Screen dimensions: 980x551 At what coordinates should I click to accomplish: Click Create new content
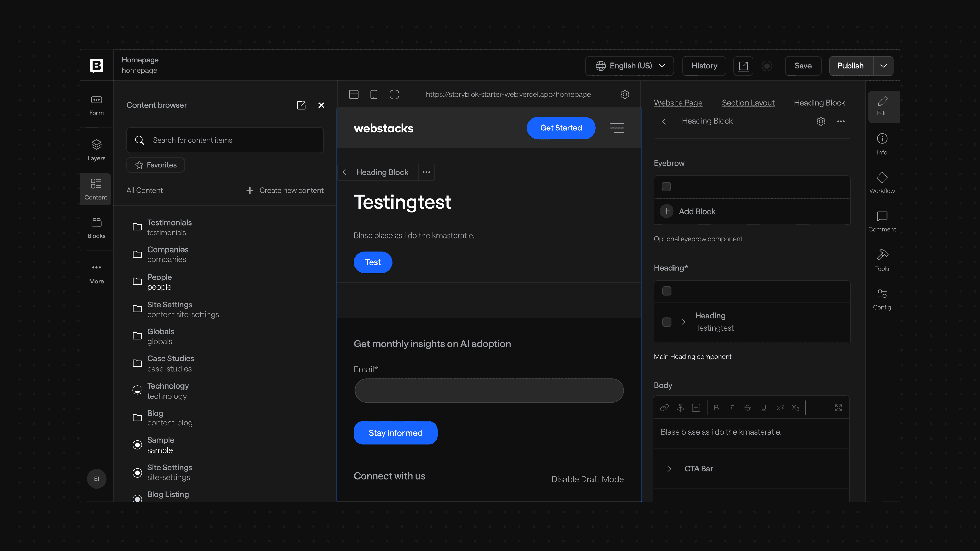point(285,191)
